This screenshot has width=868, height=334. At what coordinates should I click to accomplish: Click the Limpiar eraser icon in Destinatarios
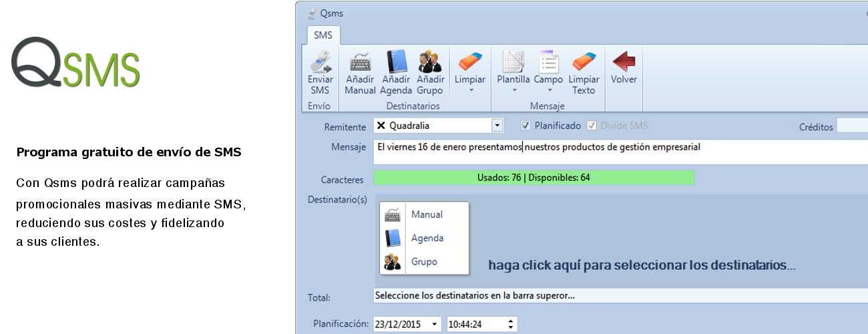tap(470, 61)
